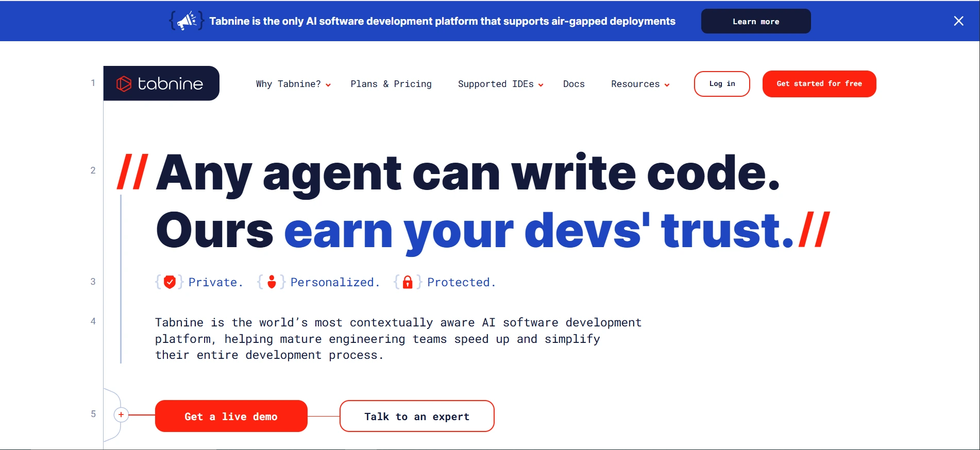Click the 'Private.' label
The image size is (980, 450).
[215, 282]
